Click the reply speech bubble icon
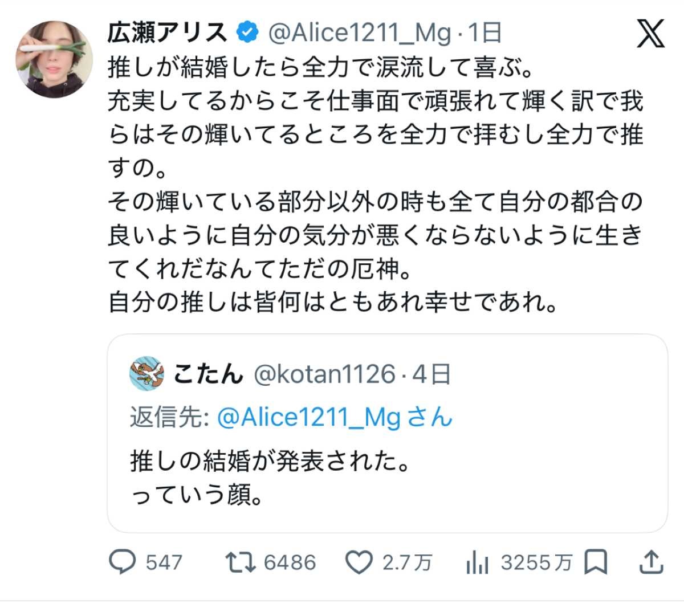The width and height of the screenshot is (684, 616). coord(122,562)
